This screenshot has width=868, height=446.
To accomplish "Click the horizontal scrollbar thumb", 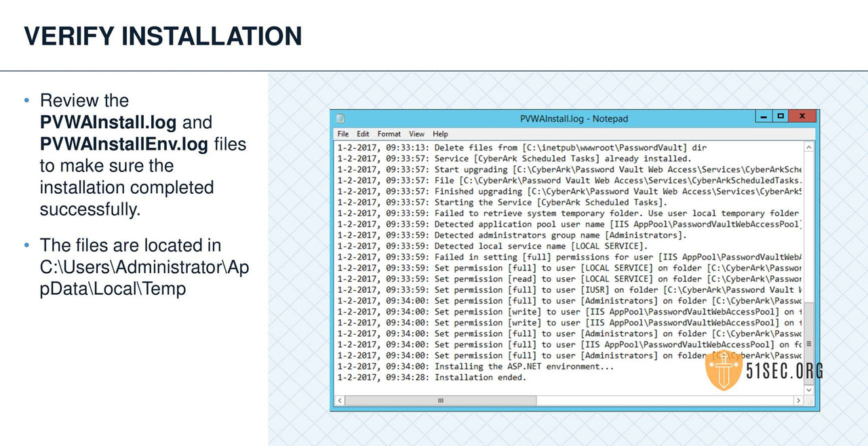I will (440, 401).
